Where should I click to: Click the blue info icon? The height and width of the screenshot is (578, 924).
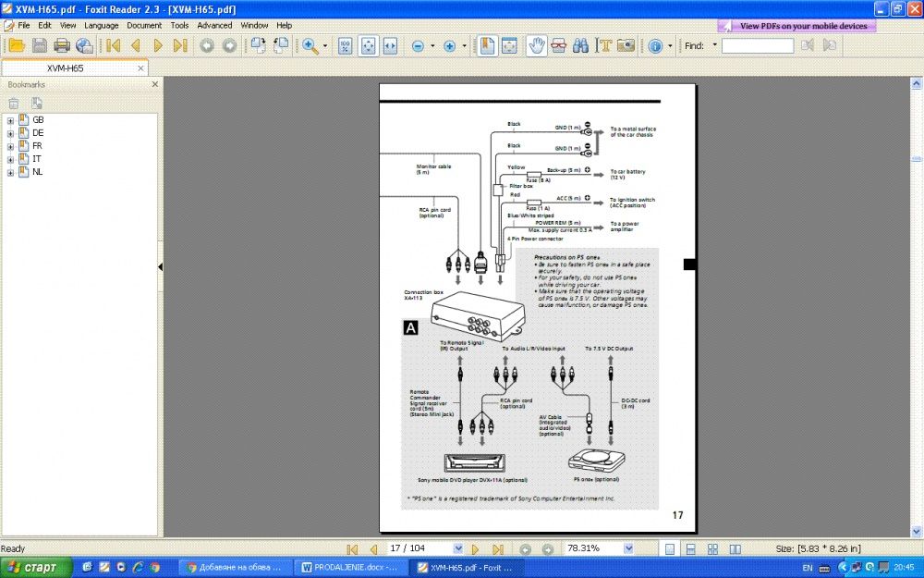tap(655, 46)
